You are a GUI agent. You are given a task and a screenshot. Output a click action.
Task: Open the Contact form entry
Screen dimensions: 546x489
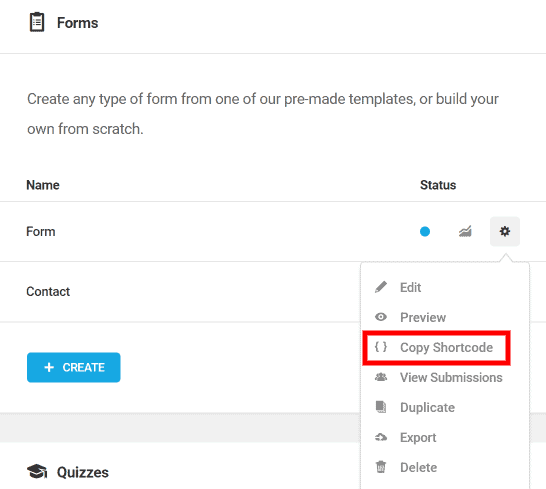(48, 292)
